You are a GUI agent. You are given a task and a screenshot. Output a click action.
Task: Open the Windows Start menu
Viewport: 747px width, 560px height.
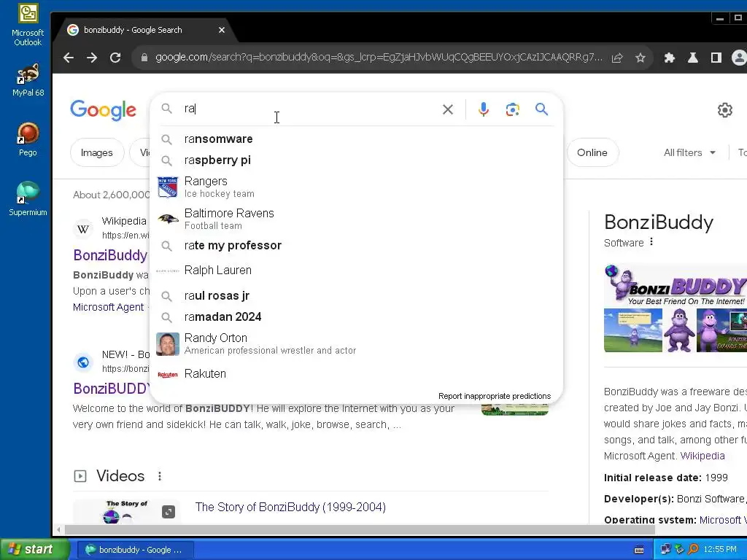(35, 550)
